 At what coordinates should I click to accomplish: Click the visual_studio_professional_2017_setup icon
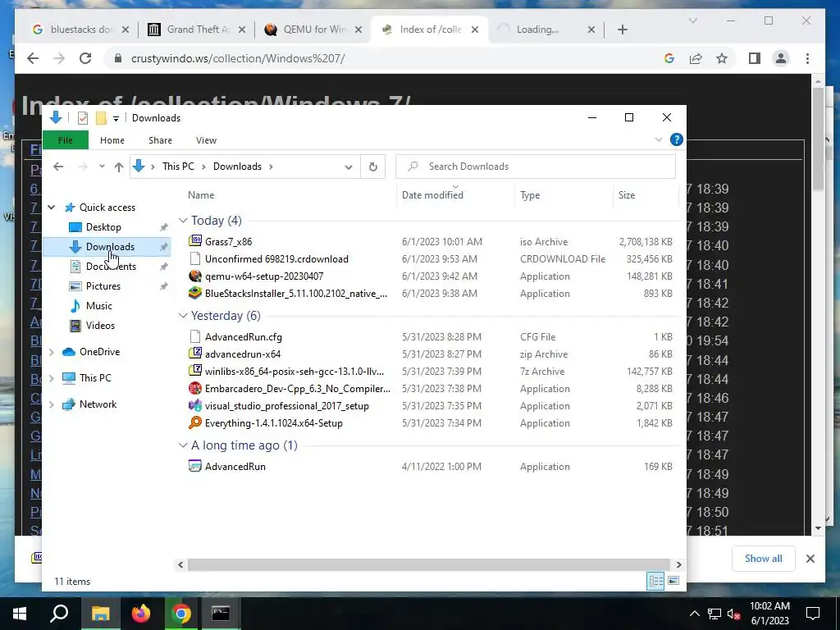[x=195, y=405]
